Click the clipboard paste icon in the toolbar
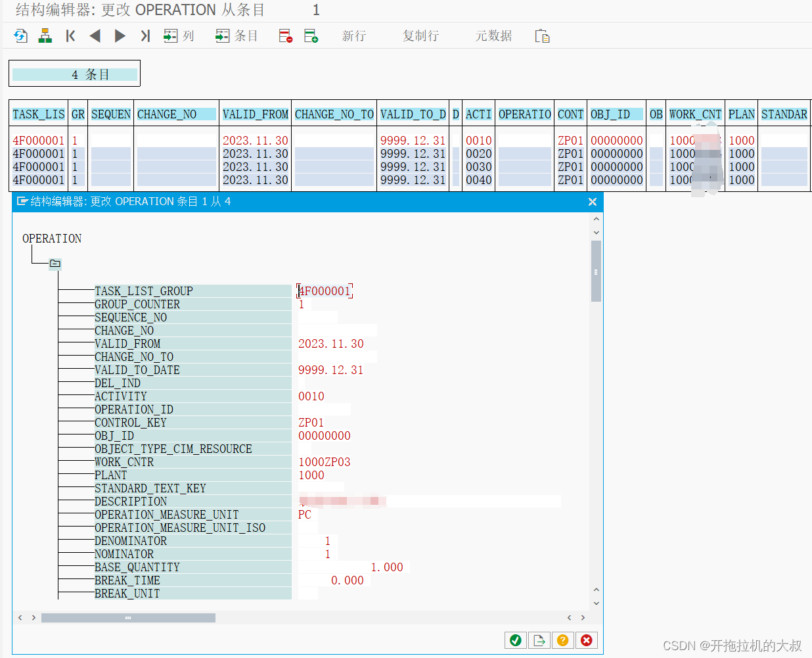 543,36
